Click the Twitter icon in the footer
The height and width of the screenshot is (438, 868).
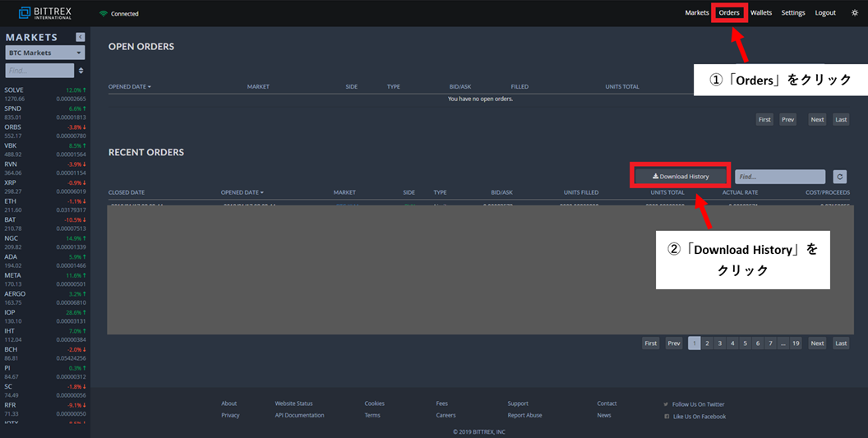coord(666,404)
